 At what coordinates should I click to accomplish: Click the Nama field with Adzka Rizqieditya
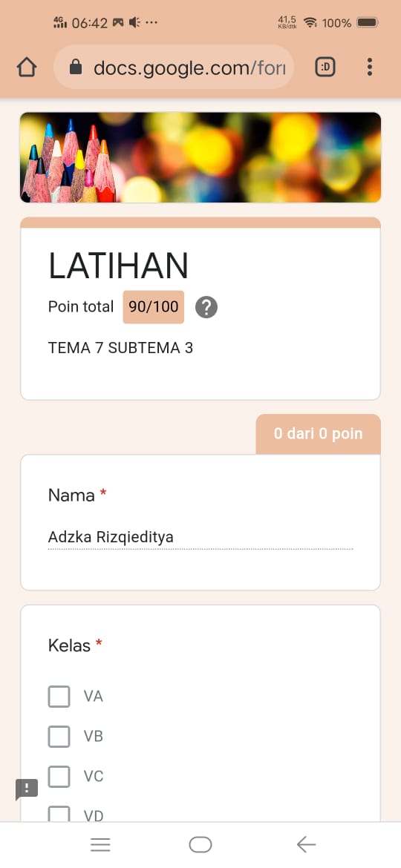pyautogui.click(x=200, y=537)
